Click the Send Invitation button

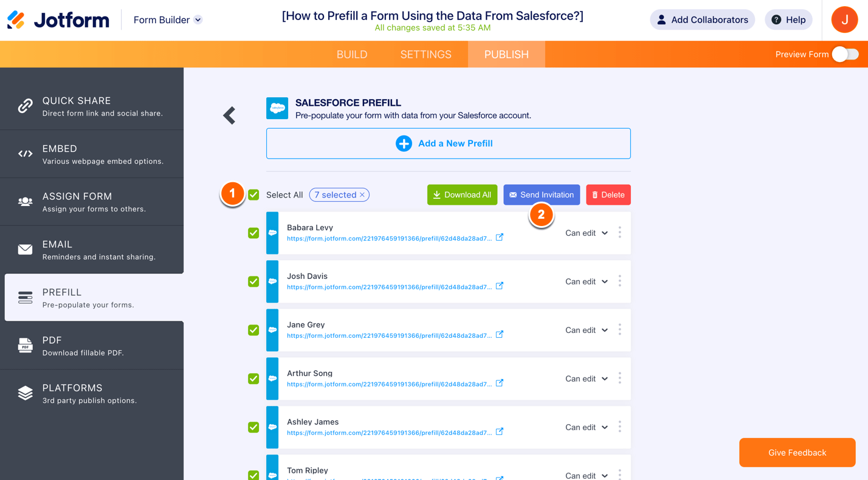(542, 195)
